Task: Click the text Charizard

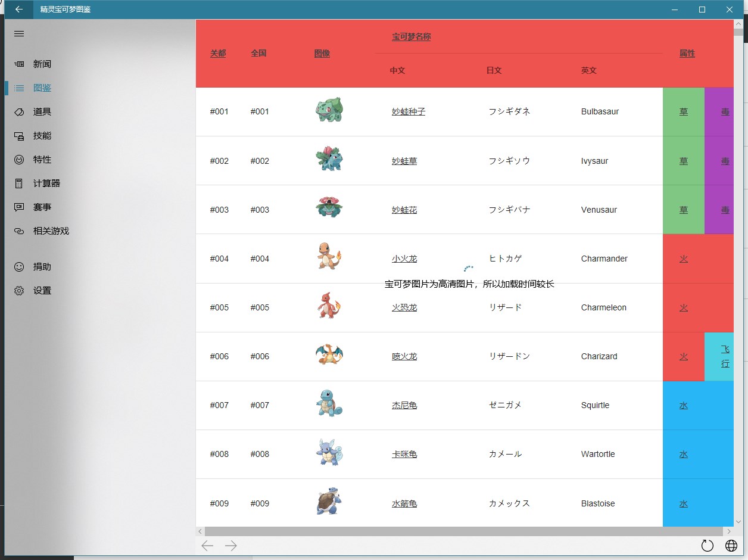Action: pos(599,356)
